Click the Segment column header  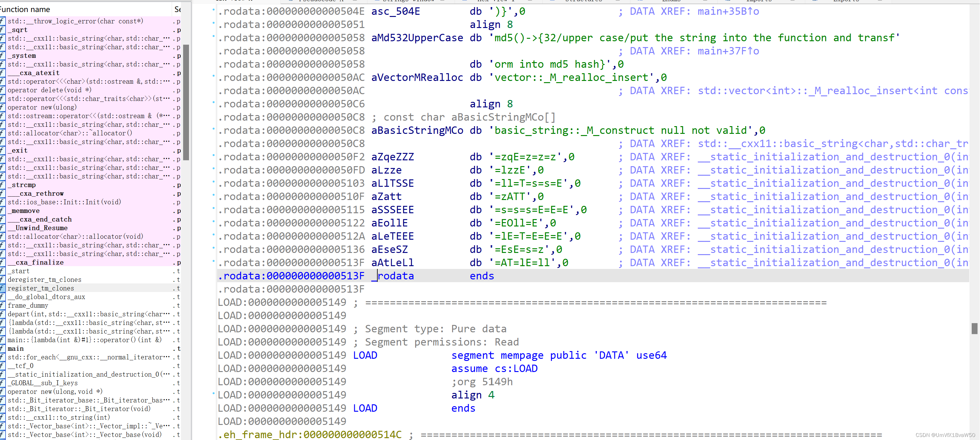[177, 9]
